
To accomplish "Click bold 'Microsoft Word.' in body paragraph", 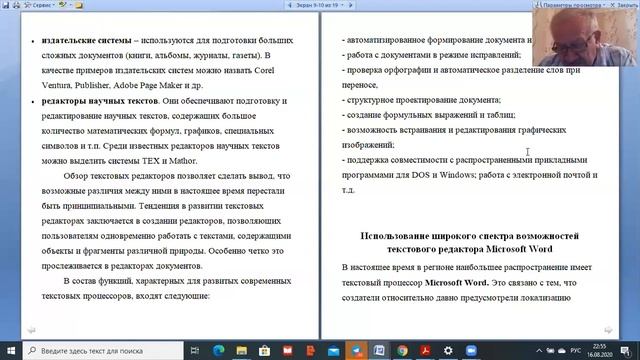I will (x=457, y=282).
